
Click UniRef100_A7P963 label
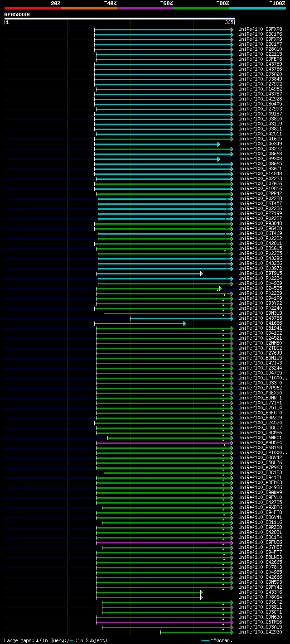coord(260,467)
